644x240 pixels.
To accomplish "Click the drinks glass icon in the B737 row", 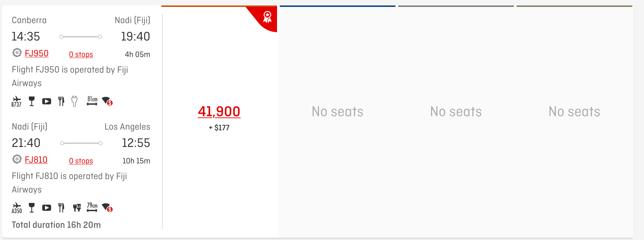I will pos(32,101).
